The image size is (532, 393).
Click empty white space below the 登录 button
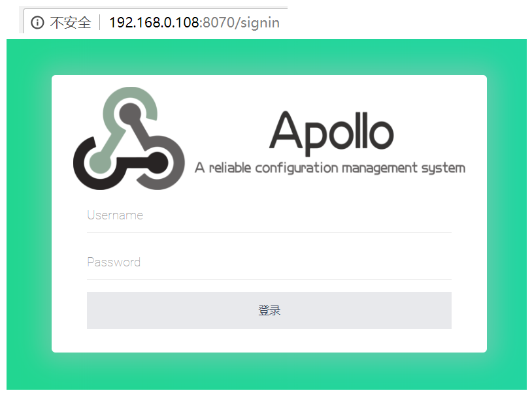pyautogui.click(x=269, y=341)
